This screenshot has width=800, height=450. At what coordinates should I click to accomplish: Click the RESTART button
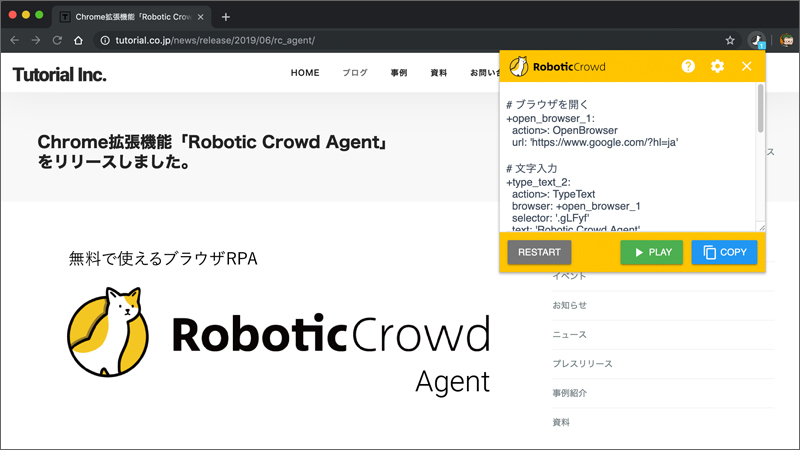(x=539, y=252)
